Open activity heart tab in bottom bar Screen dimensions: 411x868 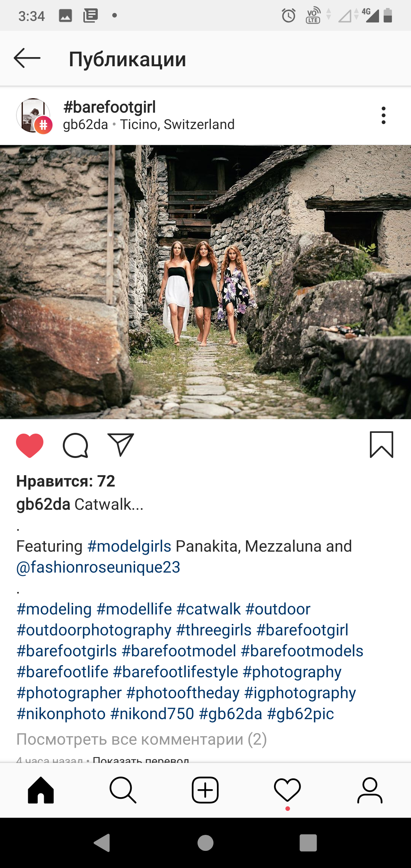[x=287, y=790]
